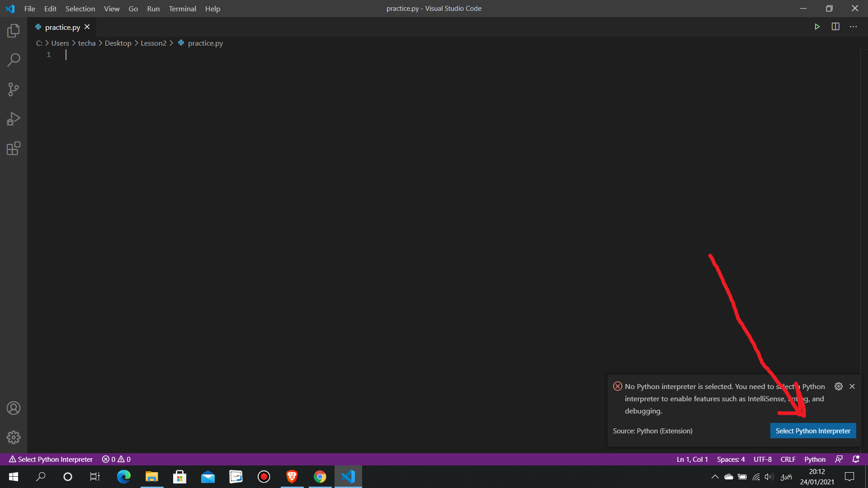Open notification settings gear in popup
Screen dimensions: 868x488
838,386
